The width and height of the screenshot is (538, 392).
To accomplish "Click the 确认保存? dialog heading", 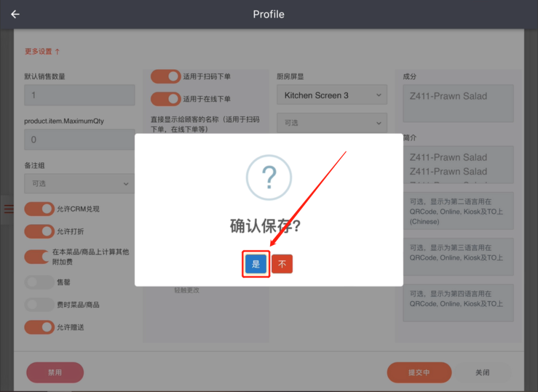I will pyautogui.click(x=265, y=226).
